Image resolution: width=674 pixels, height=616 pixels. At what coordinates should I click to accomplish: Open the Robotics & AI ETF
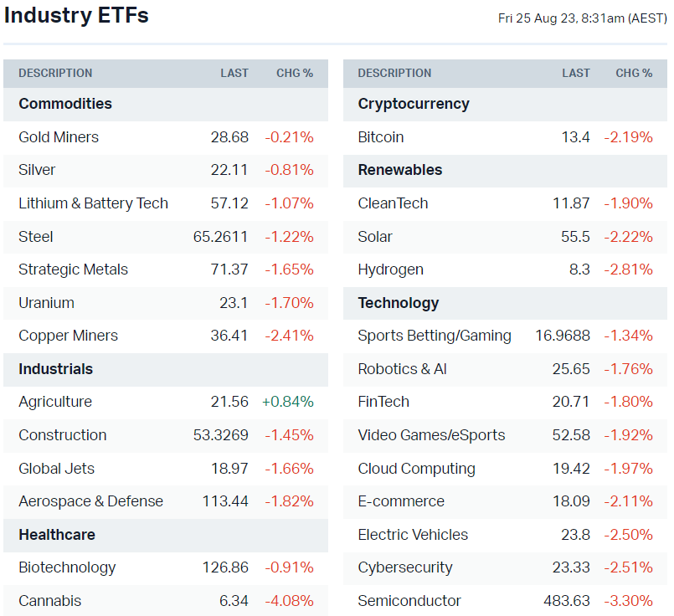402,369
